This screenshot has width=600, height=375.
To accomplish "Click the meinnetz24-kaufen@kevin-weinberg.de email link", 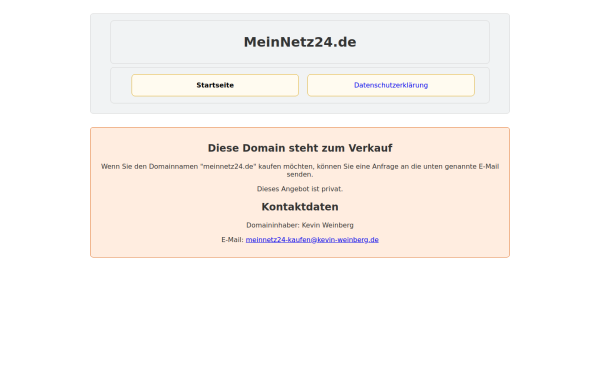I will pyautogui.click(x=312, y=240).
